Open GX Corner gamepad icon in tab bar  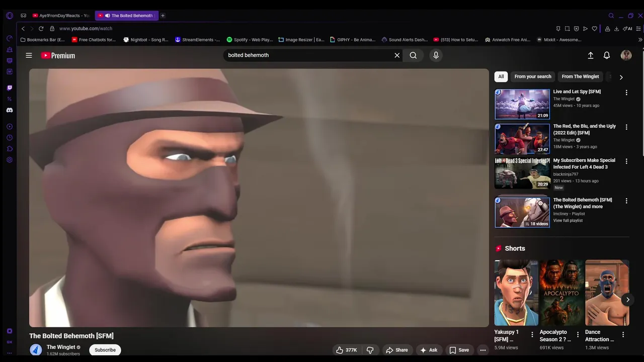coord(23,16)
